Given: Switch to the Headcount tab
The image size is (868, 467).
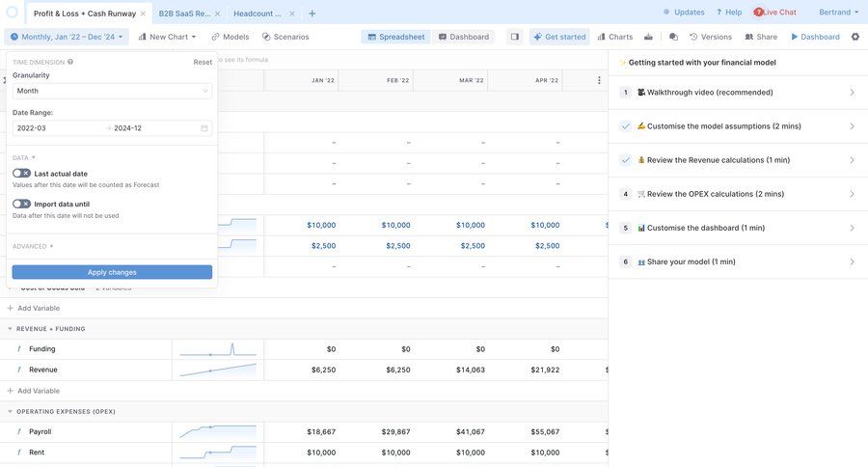Looking at the screenshot, I should [258, 14].
